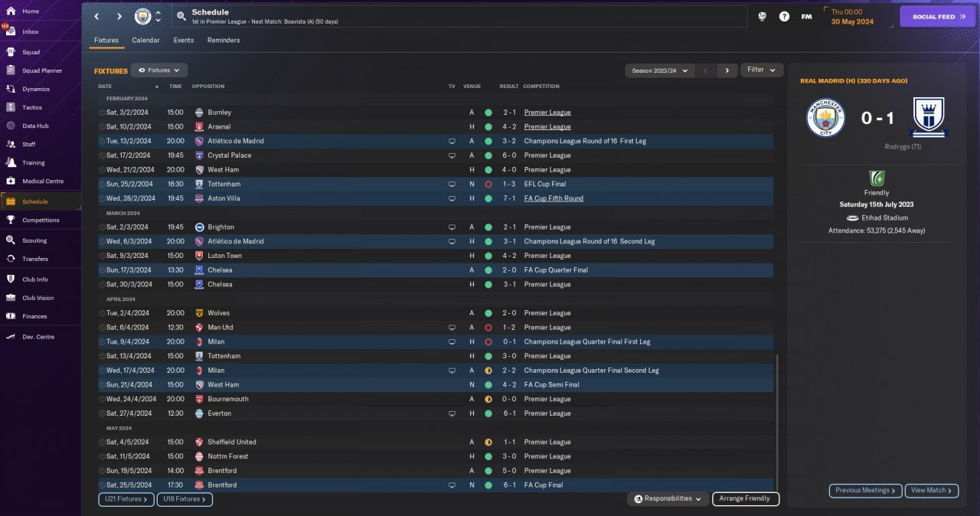Open the Medical Centre icon
Screen dimensions: 980x516
(11, 181)
